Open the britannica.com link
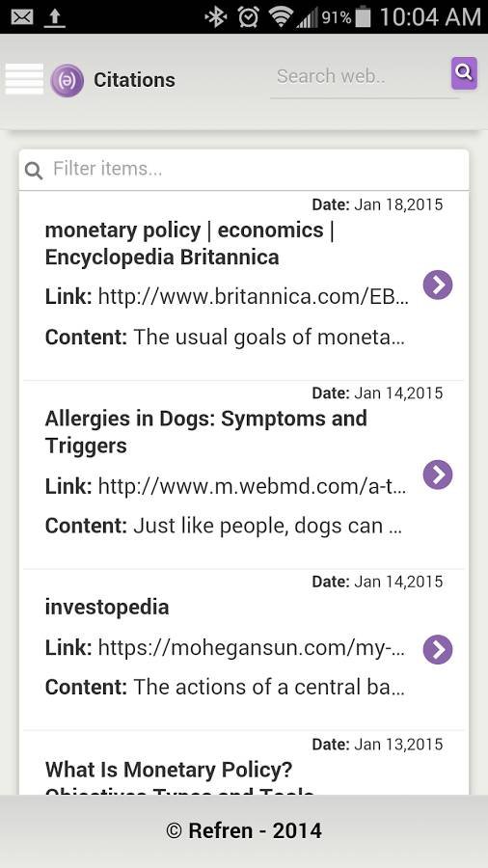Screen dimensions: 488x868 click(x=254, y=297)
